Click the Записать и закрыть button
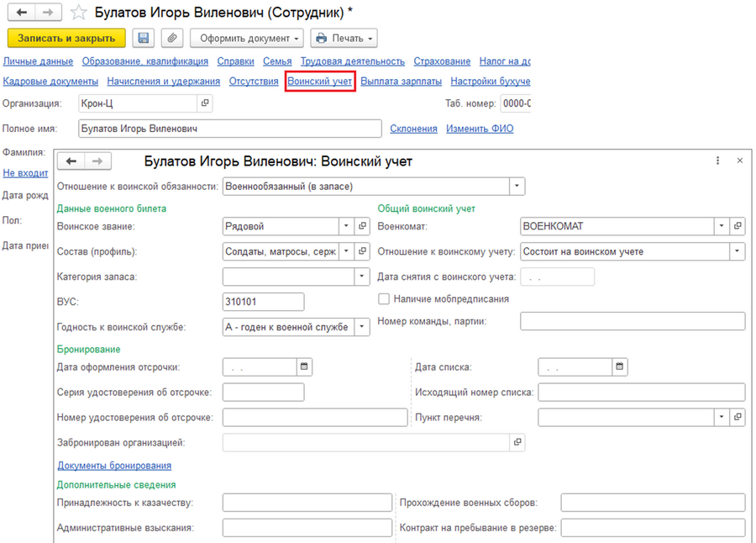Image resolution: width=756 pixels, height=543 pixels. pyautogui.click(x=66, y=38)
